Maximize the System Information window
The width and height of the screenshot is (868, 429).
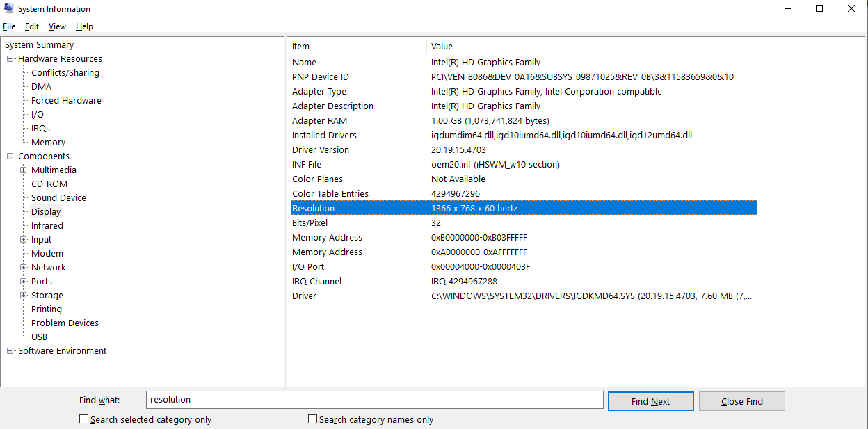819,9
